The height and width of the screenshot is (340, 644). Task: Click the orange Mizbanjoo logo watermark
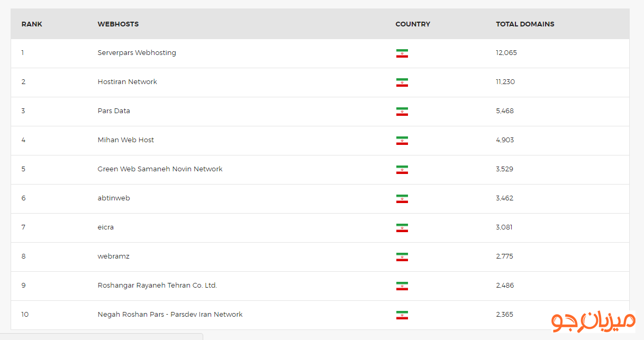593,320
